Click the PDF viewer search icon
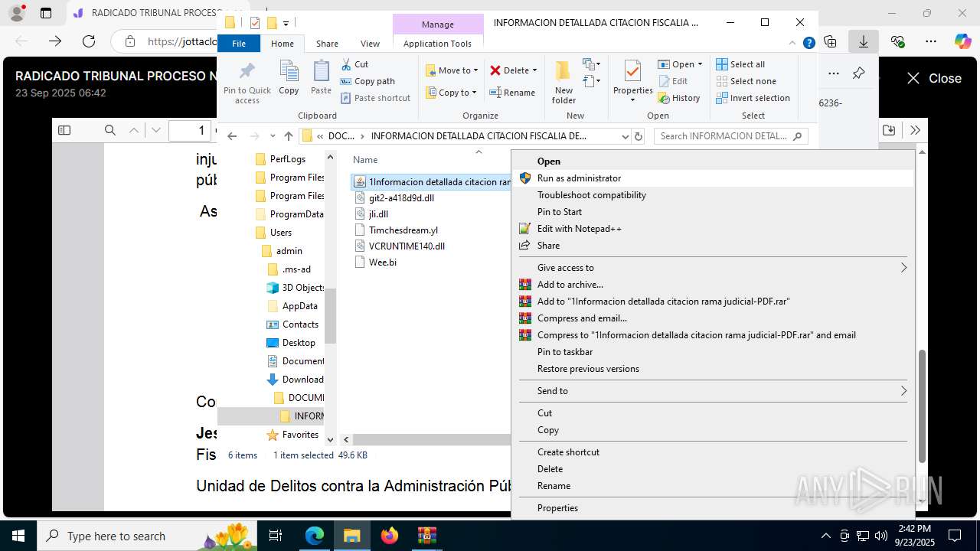The width and height of the screenshot is (980, 551). (109, 131)
